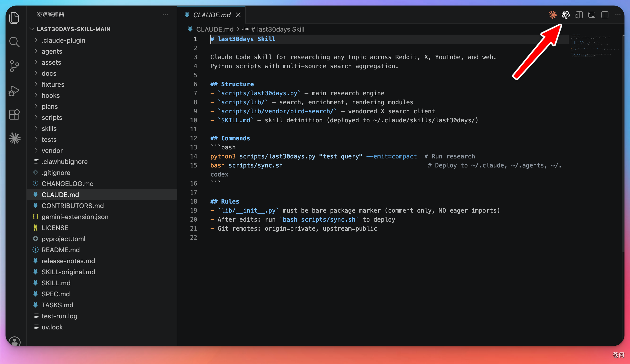Open the Source Control view
Viewport: 630px width, 364px height.
point(14,66)
